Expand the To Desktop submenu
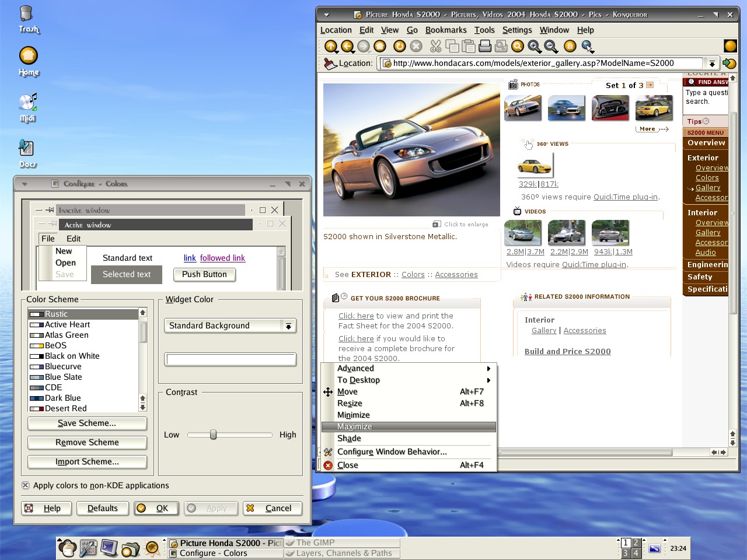The width and height of the screenshot is (747, 560). (409, 380)
